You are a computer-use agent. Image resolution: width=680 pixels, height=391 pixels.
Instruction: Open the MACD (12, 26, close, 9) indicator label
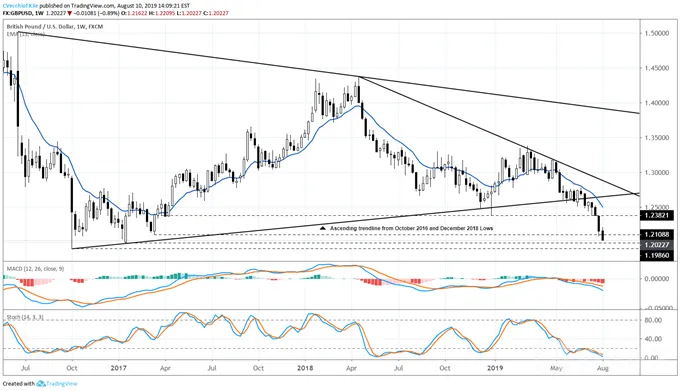pos(35,269)
